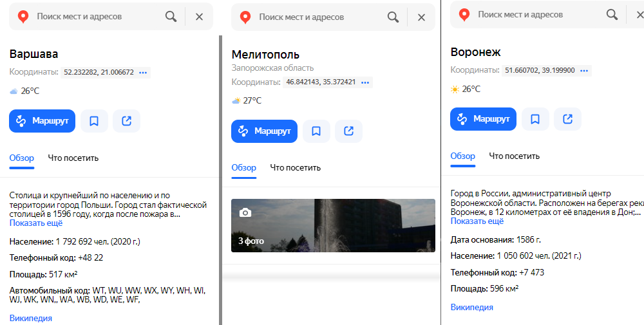Click the Воронеж founding date 1586 г.

(x=529, y=239)
